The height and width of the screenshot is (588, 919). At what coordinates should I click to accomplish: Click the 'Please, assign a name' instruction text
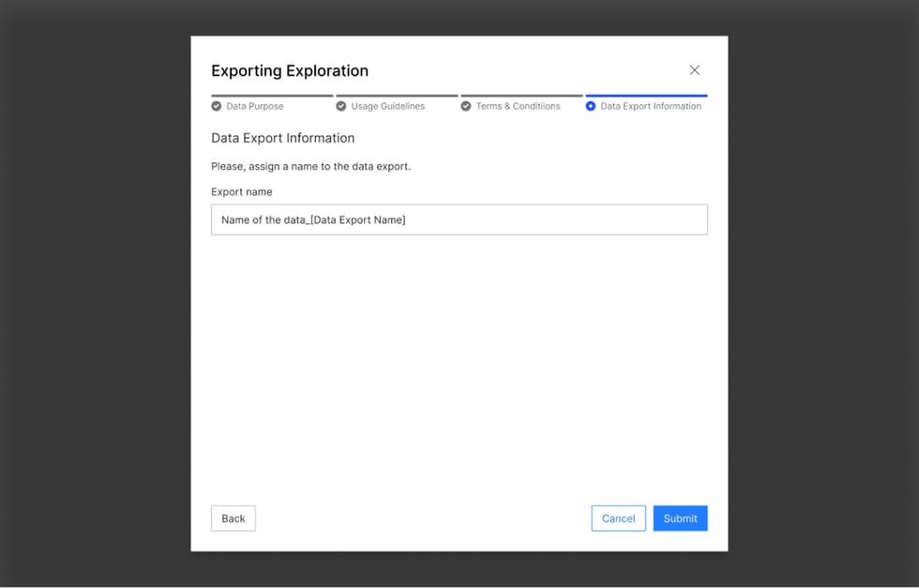pos(310,167)
